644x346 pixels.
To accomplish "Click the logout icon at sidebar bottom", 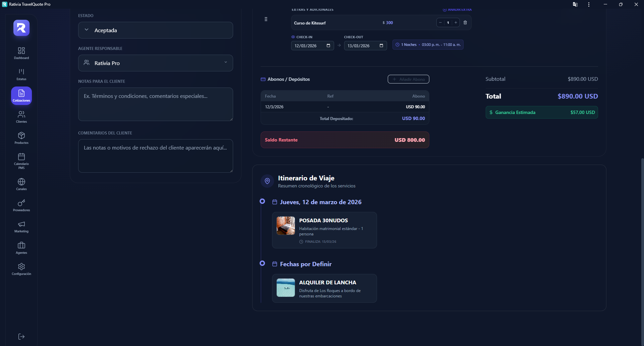I will [21, 337].
